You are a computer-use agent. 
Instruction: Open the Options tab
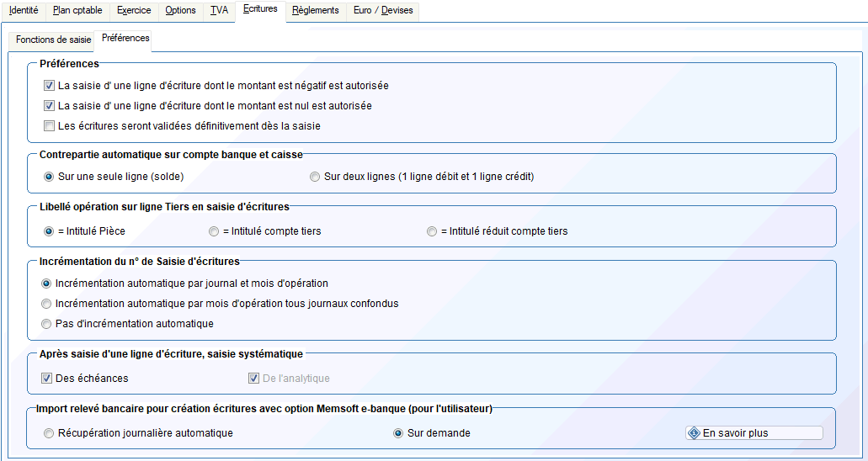180,10
